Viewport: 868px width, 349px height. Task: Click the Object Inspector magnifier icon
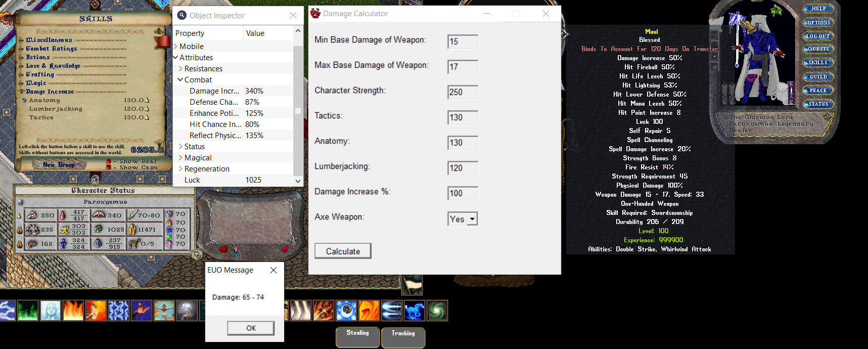[x=182, y=16]
